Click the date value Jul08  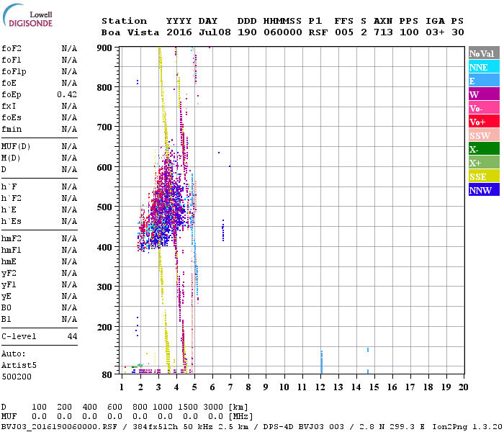coord(215,32)
